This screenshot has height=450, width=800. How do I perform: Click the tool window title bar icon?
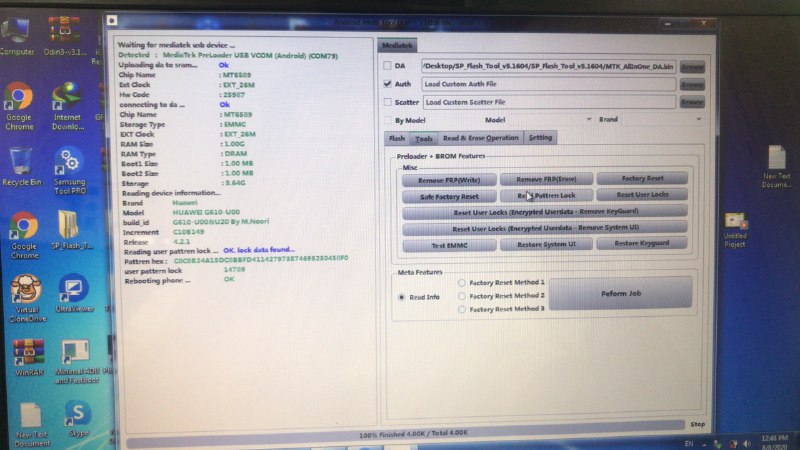point(112,20)
